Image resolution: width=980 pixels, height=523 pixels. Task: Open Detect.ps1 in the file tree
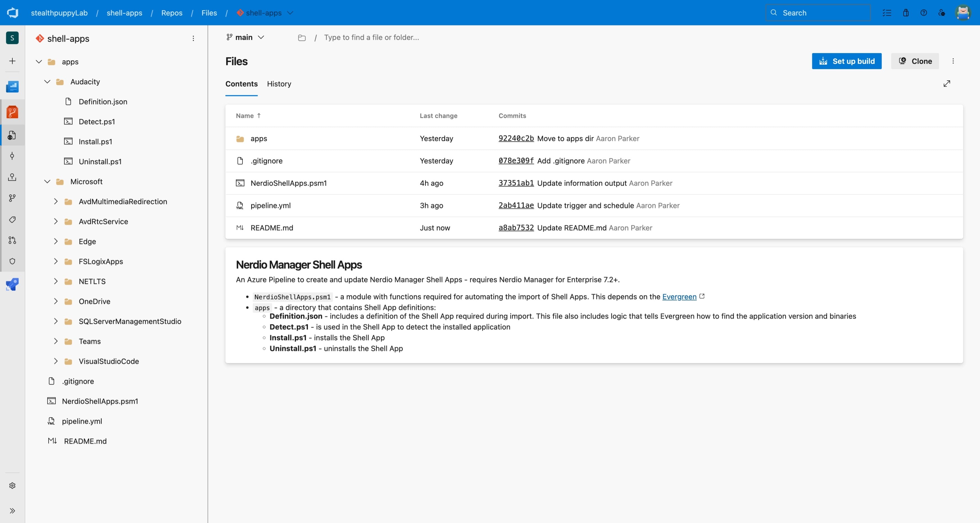point(97,122)
